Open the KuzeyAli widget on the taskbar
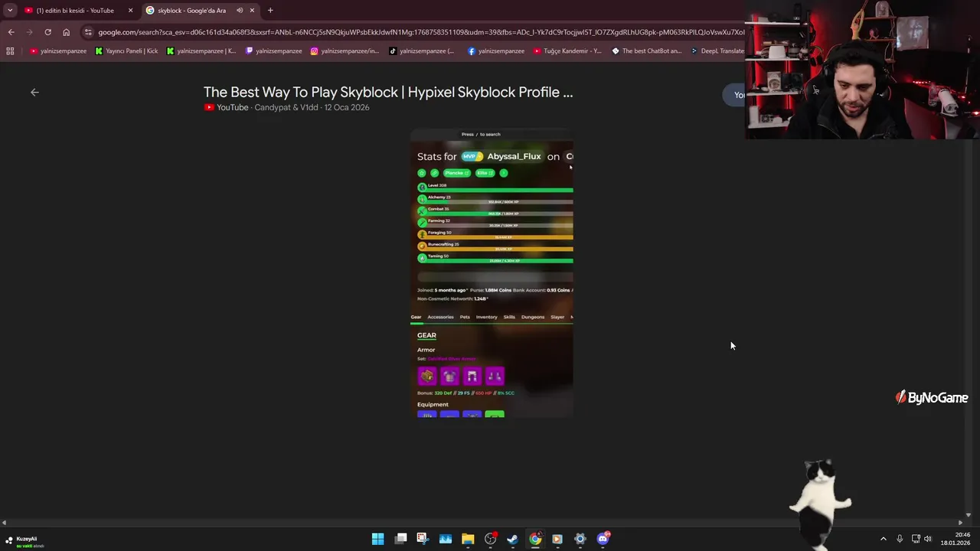 [24, 541]
